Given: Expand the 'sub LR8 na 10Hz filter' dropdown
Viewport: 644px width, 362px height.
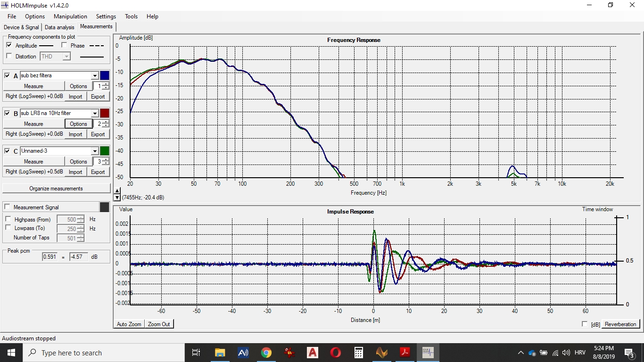Looking at the screenshot, I should click(95, 113).
